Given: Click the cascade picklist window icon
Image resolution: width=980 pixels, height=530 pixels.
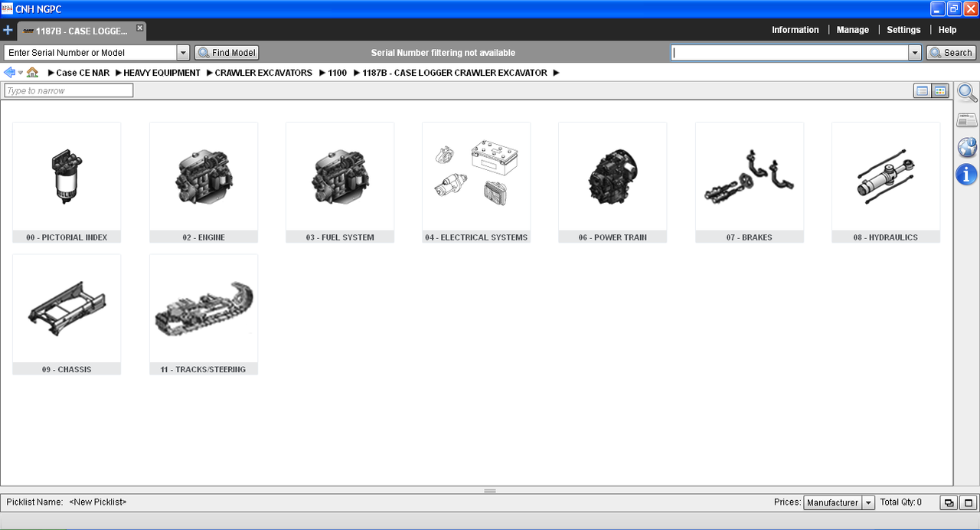Looking at the screenshot, I should click(x=949, y=503).
